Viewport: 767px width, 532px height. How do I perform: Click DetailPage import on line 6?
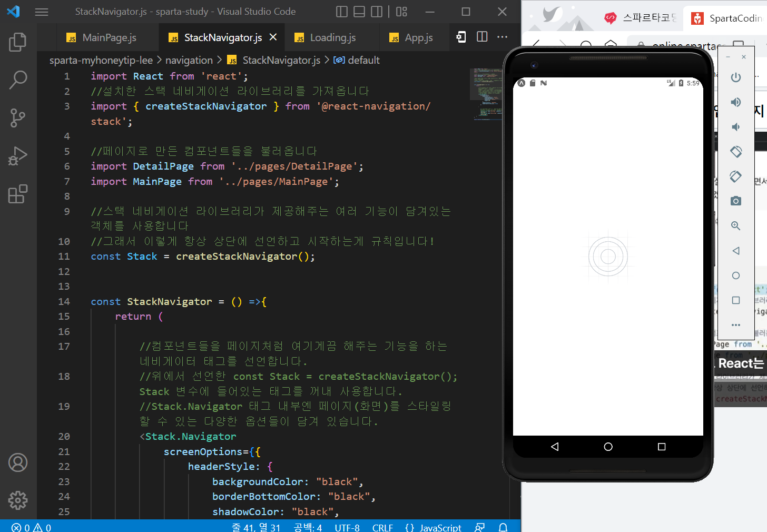[x=163, y=166]
